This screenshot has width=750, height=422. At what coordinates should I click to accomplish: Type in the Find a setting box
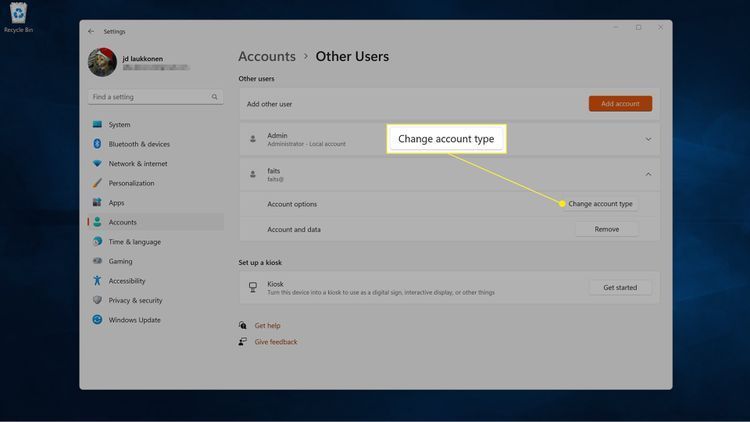pos(150,97)
